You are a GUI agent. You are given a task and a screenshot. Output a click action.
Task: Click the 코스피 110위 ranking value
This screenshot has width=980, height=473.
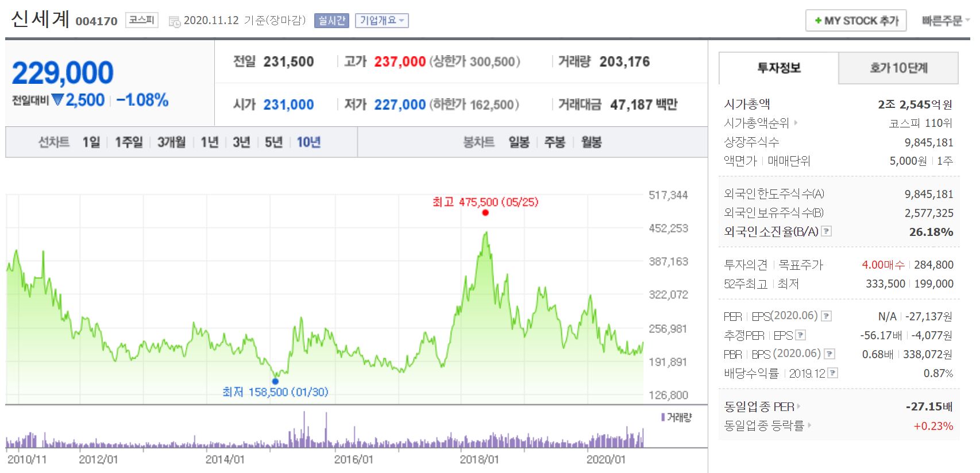point(920,123)
